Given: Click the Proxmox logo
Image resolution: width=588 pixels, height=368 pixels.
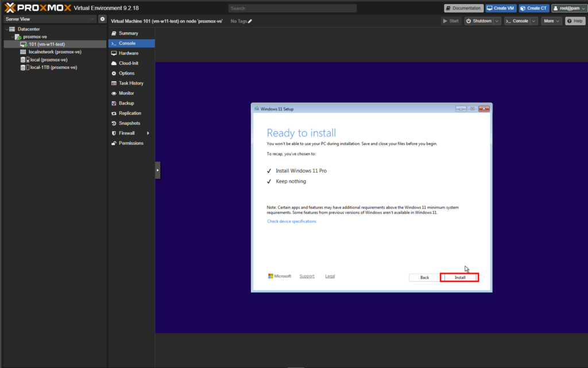Looking at the screenshot, I should coord(37,8).
